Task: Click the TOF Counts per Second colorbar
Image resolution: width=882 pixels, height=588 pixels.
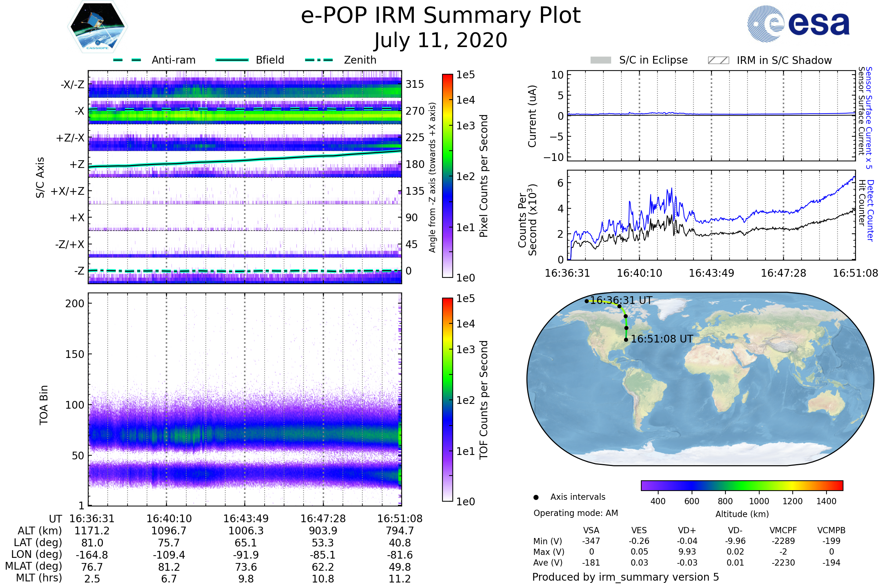Action: click(x=447, y=399)
